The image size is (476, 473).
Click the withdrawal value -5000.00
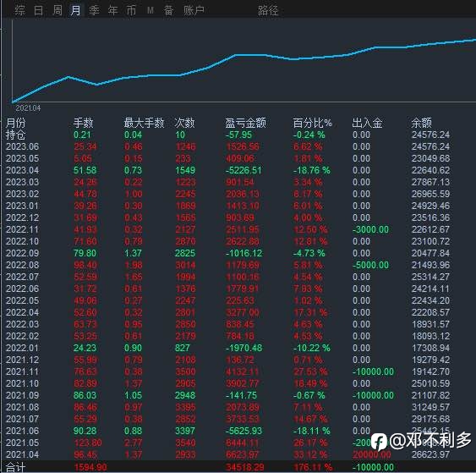pos(370,265)
